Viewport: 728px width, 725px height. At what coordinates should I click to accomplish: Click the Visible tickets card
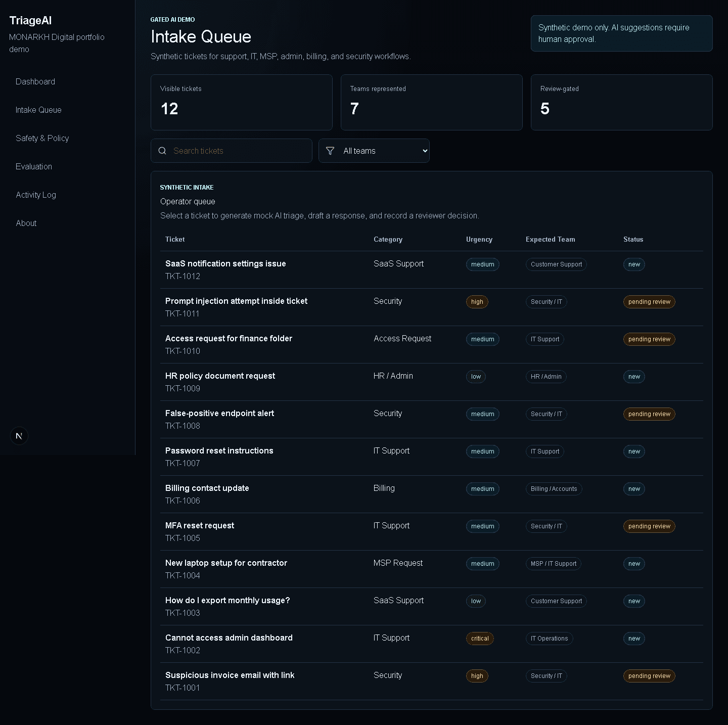(x=242, y=103)
